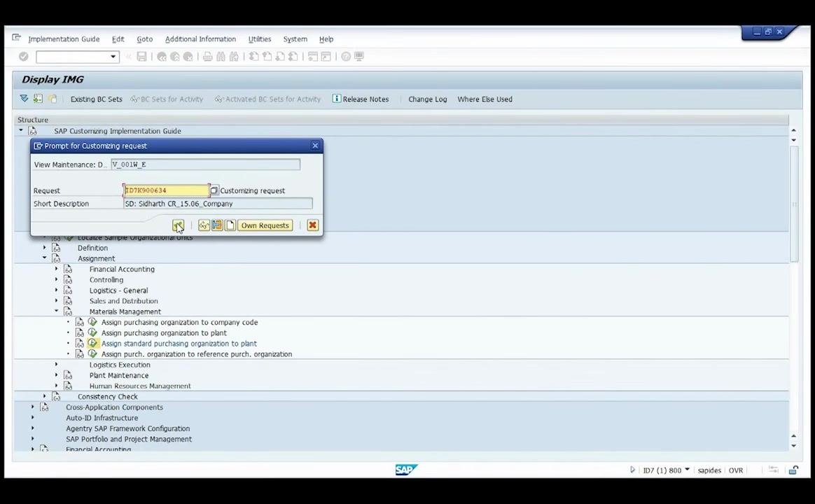Cancel the dialog with red X icon

click(312, 225)
